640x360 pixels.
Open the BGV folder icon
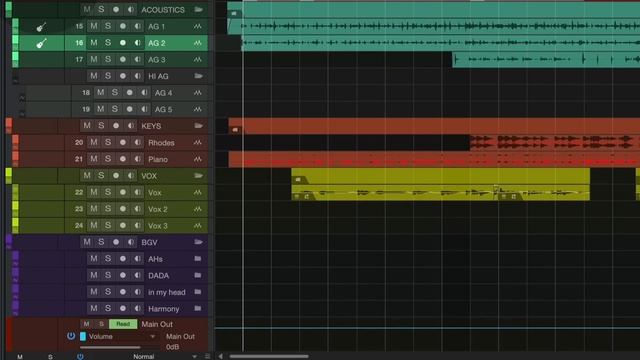tap(198, 242)
